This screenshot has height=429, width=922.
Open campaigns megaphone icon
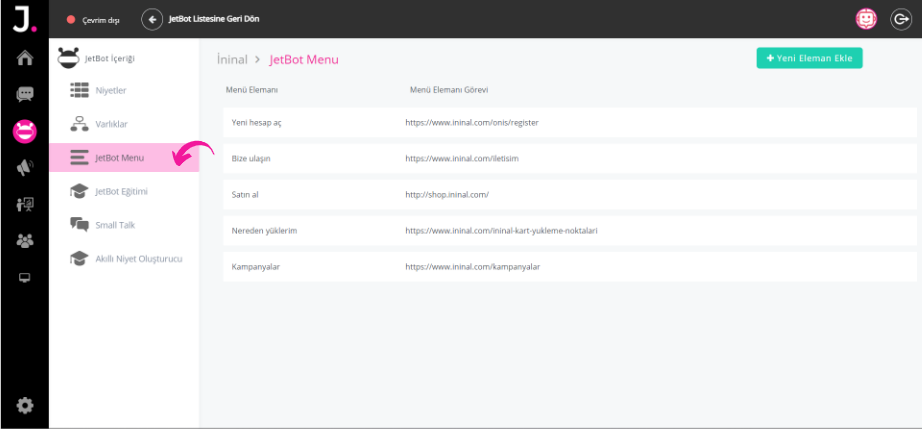click(25, 168)
